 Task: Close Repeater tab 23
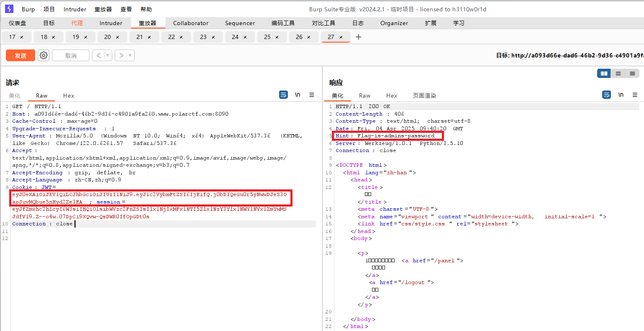point(213,37)
